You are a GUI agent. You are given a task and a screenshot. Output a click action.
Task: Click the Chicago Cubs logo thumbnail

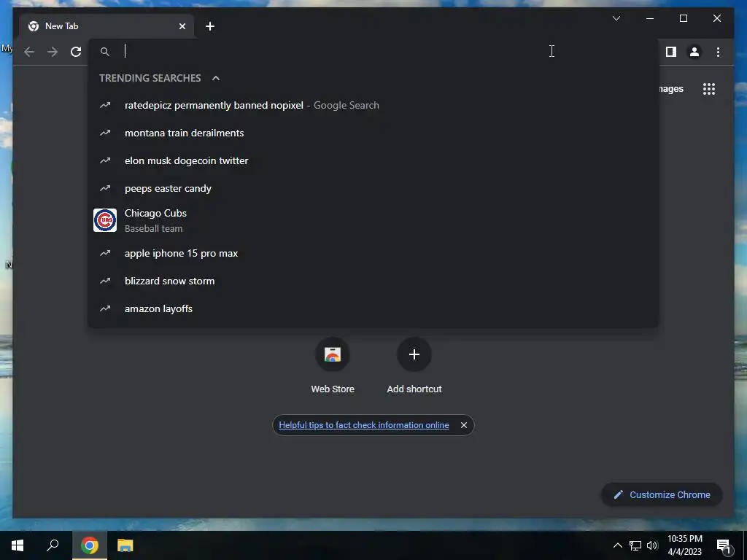[x=105, y=220]
